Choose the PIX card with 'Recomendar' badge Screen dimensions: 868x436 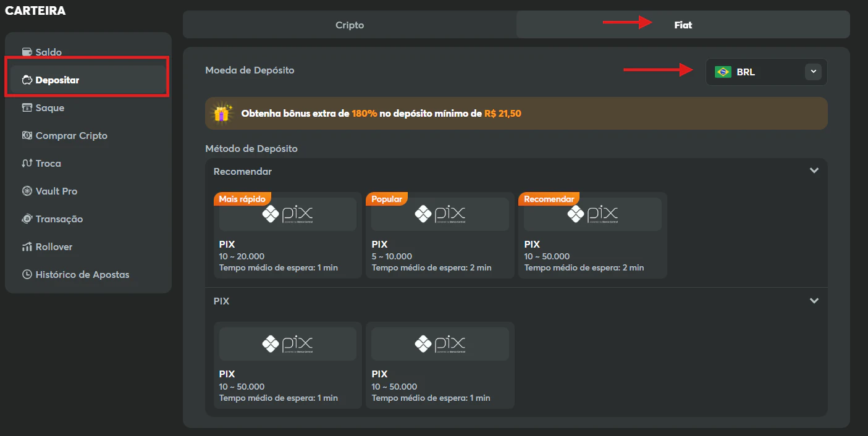click(x=592, y=235)
